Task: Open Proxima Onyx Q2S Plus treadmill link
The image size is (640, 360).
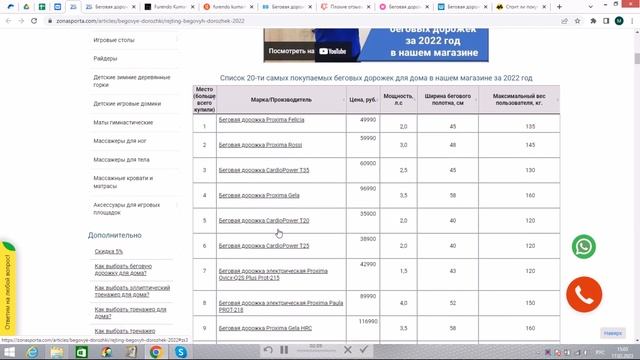Action: (x=273, y=274)
